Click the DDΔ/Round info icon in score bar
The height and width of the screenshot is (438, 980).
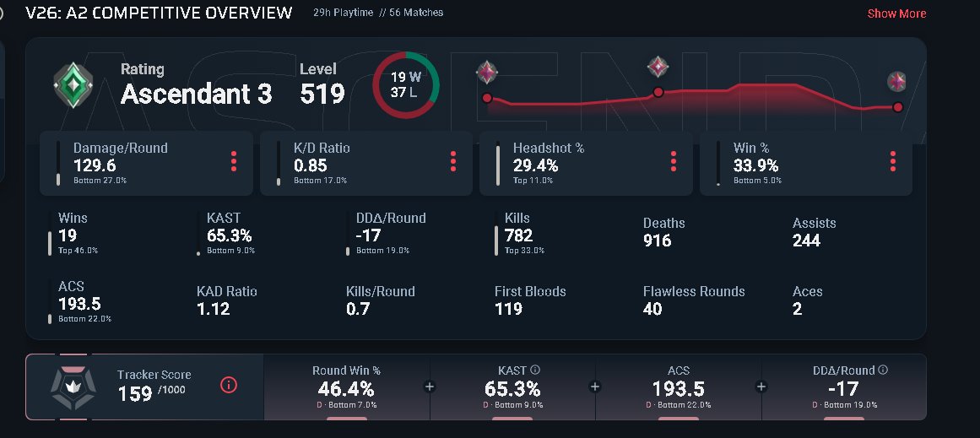[x=882, y=370]
